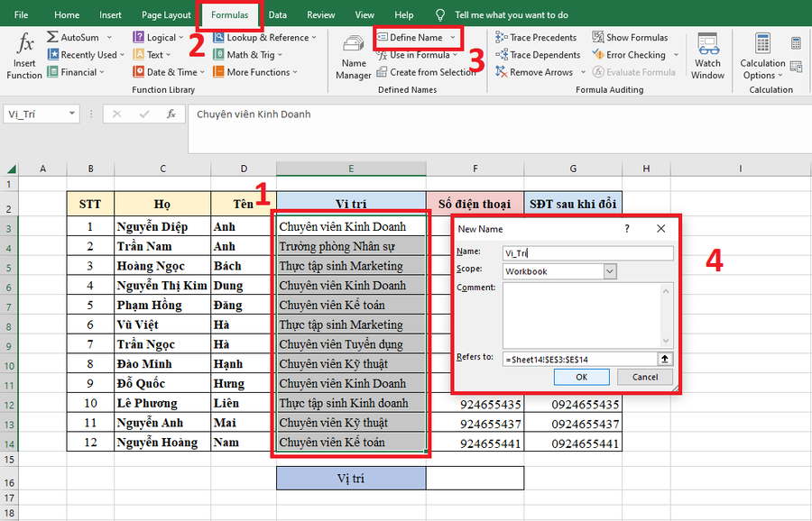The height and width of the screenshot is (521, 812).
Task: Open the Financial functions menu
Action: point(76,72)
